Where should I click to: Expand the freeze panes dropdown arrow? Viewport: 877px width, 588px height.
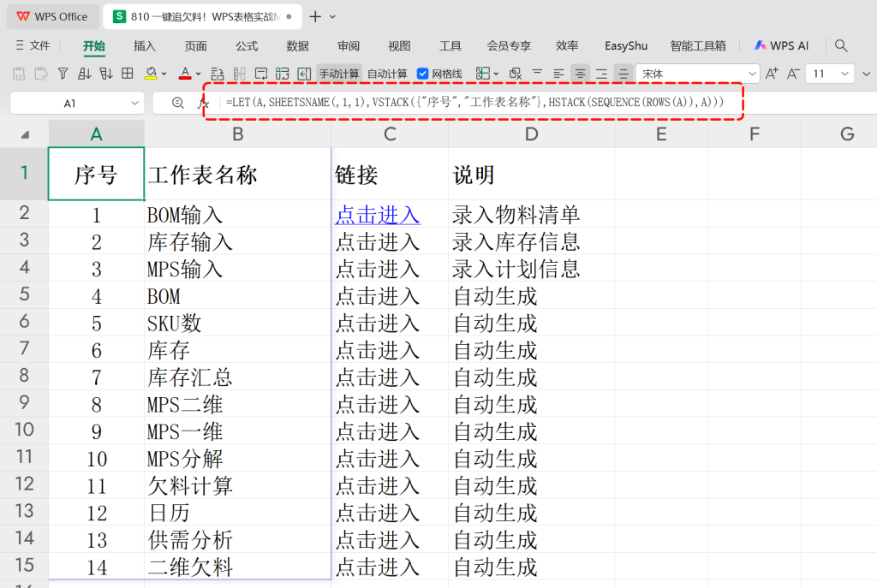[496, 74]
